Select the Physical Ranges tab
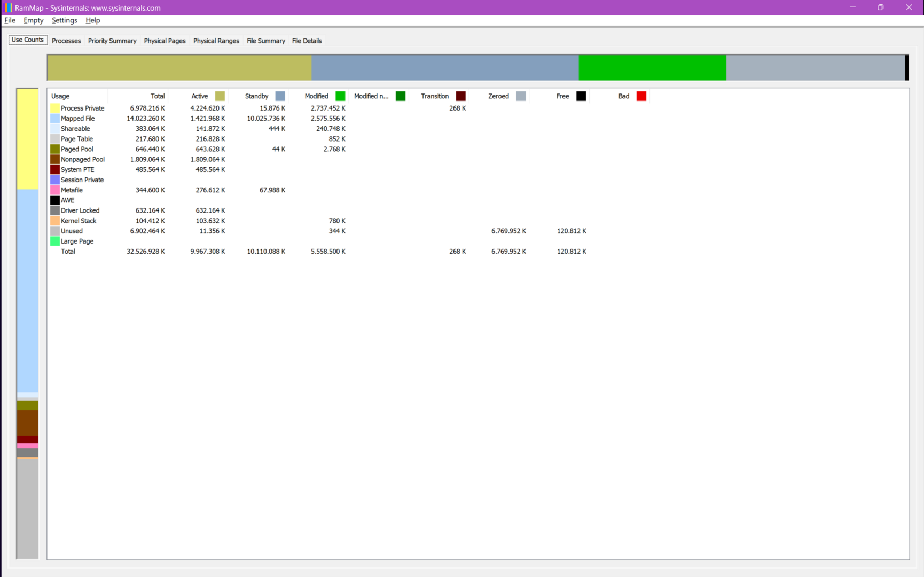This screenshot has width=924, height=577. click(216, 41)
